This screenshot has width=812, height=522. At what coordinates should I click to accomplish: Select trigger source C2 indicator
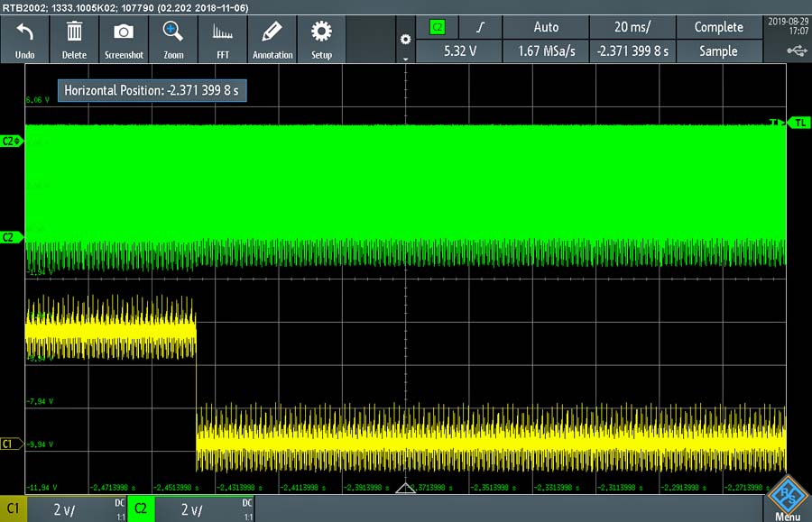437,27
